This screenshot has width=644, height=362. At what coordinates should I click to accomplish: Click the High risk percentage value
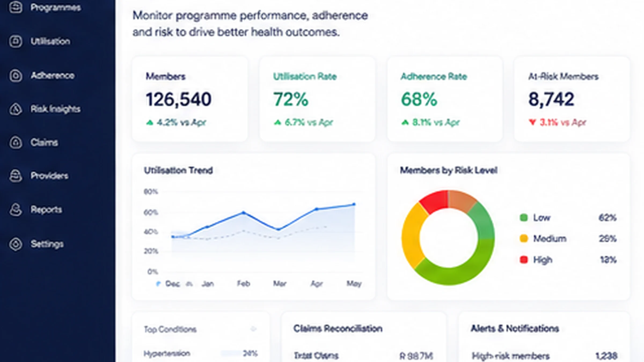pyautogui.click(x=608, y=260)
